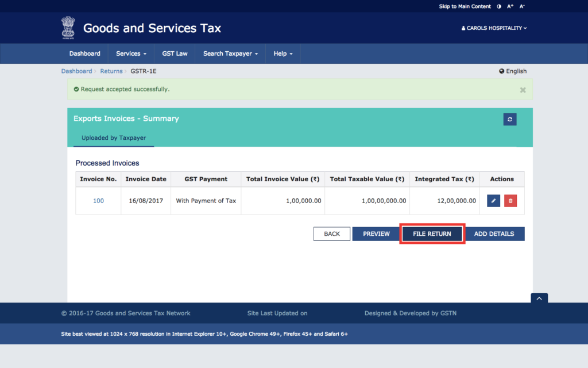Refresh the Exports Invoices summary
Image resolution: width=588 pixels, height=368 pixels.
[509, 119]
